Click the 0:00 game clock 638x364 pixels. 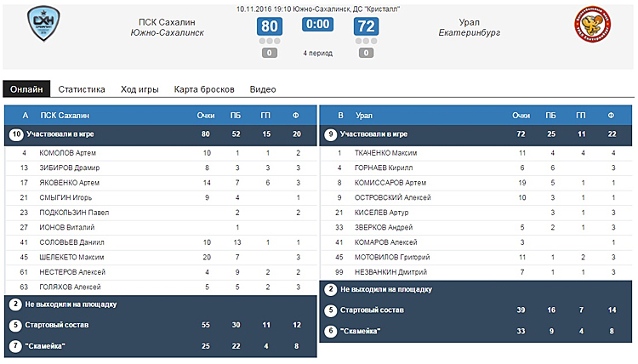point(318,25)
